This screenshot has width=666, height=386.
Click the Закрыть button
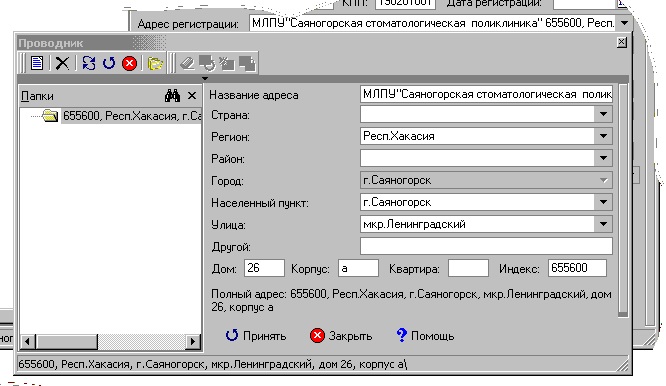tap(341, 336)
